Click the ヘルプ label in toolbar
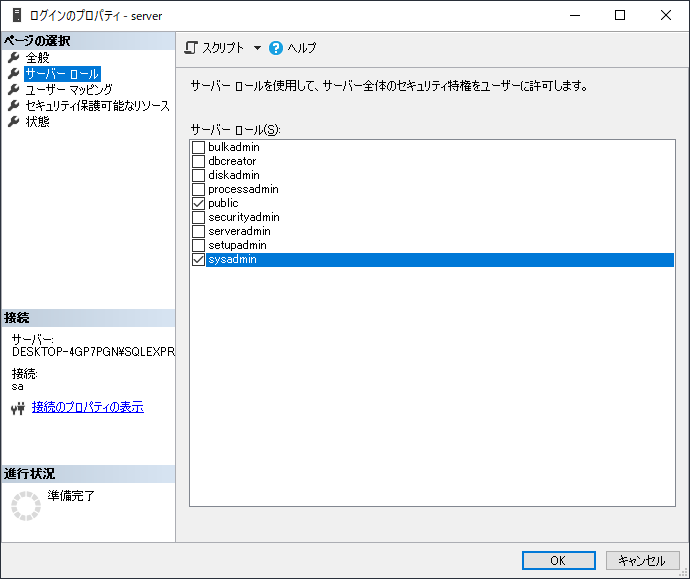 302,48
